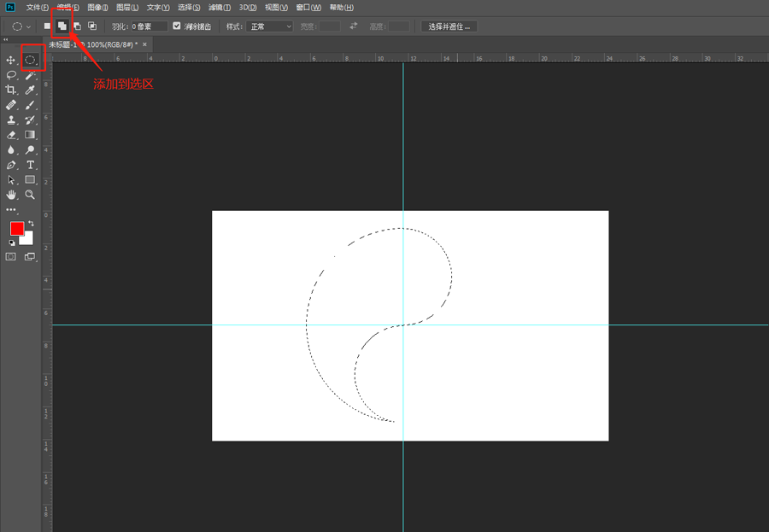Click the 选择并遮住 button
The height and width of the screenshot is (532, 769).
point(449,26)
